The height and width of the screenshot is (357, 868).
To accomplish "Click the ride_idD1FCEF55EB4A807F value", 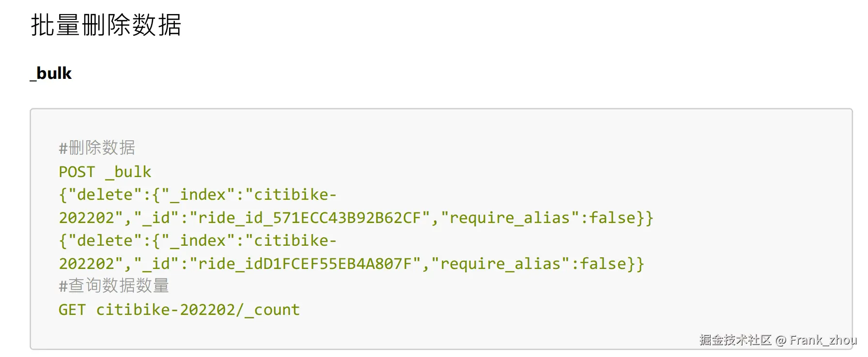I will tap(305, 264).
